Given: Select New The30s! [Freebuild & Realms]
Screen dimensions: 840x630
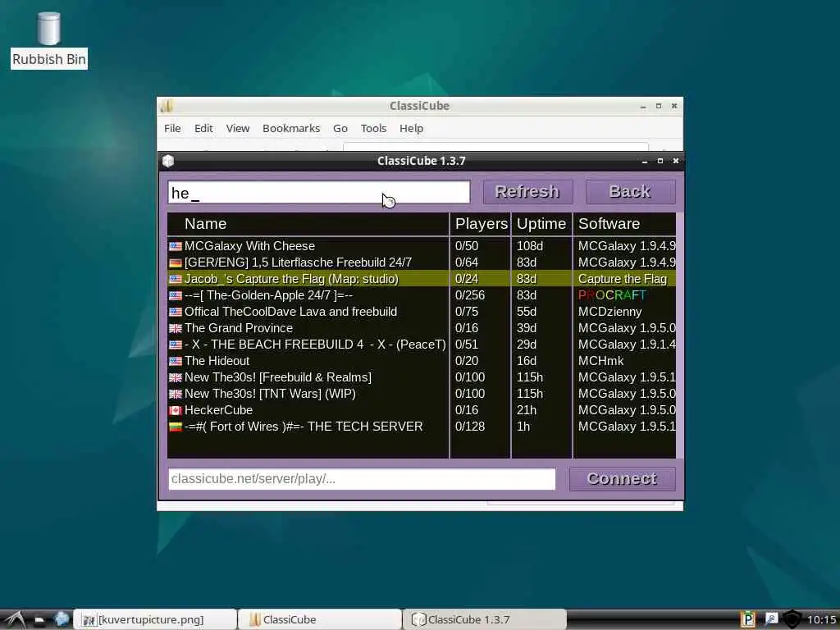Looking at the screenshot, I should pos(422,377).
